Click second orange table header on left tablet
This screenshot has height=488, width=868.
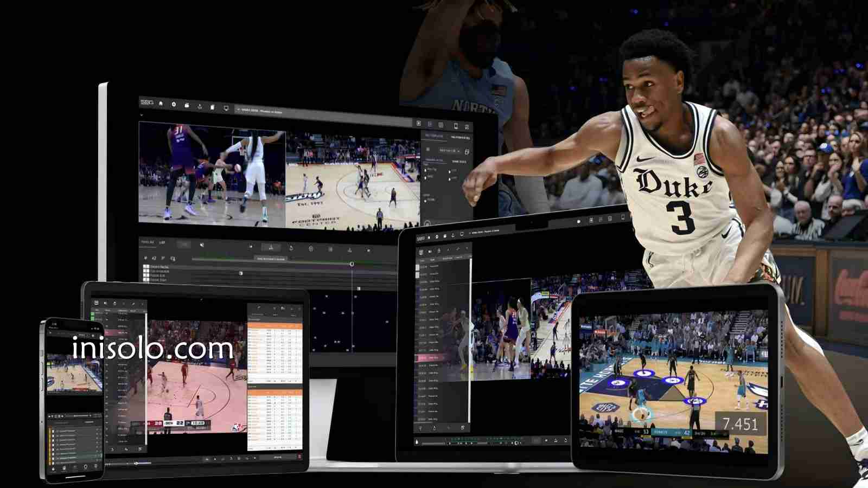point(275,393)
